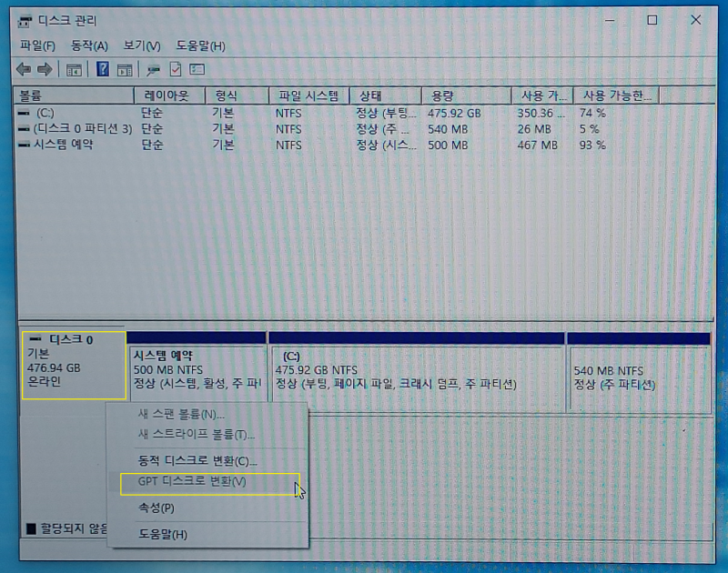Open the 도움말(H) menu in menu bar
Screen dimensions: 728x573
click(x=200, y=46)
